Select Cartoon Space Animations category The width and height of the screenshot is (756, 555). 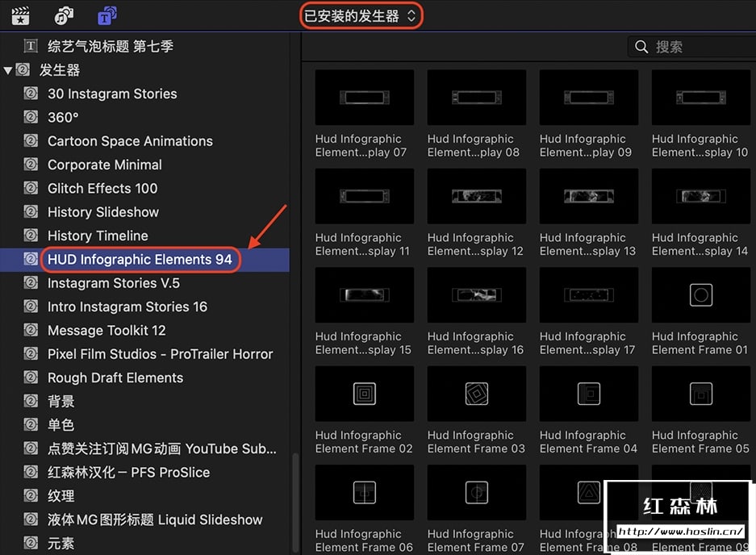pyautogui.click(x=130, y=141)
